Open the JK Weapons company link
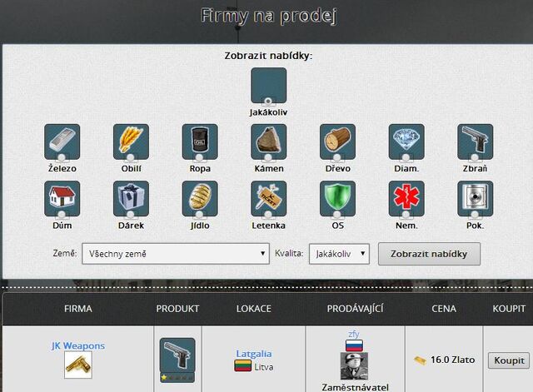 point(78,345)
